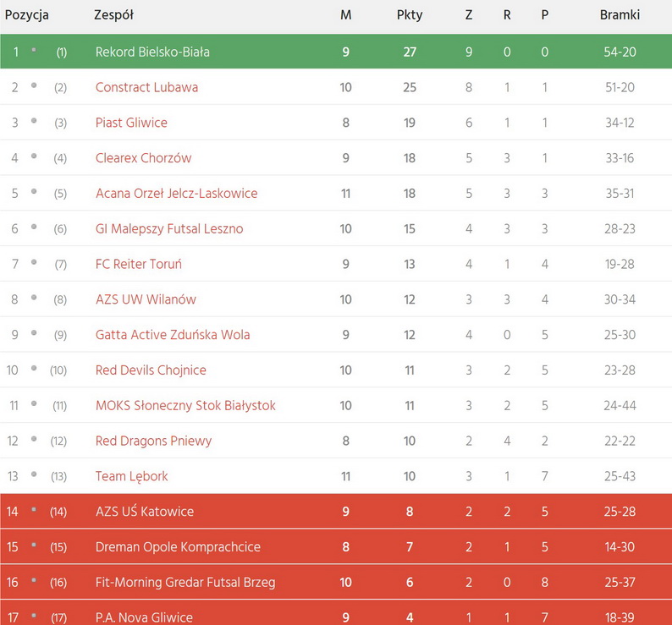Click the Bramki column header

[620, 15]
